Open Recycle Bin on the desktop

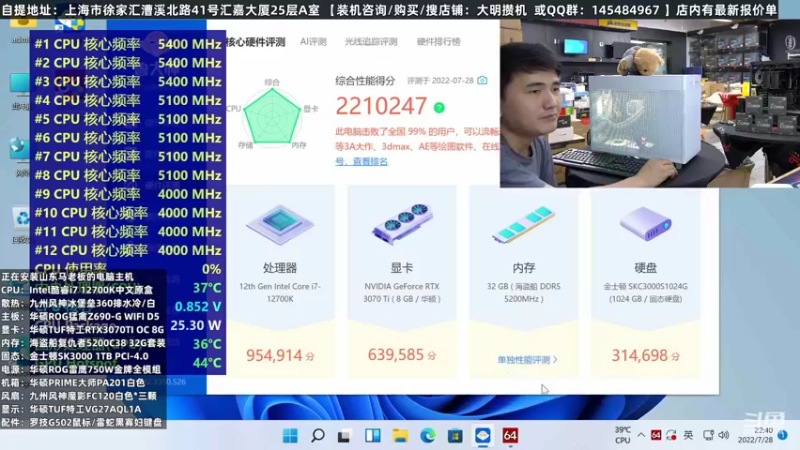(x=21, y=224)
